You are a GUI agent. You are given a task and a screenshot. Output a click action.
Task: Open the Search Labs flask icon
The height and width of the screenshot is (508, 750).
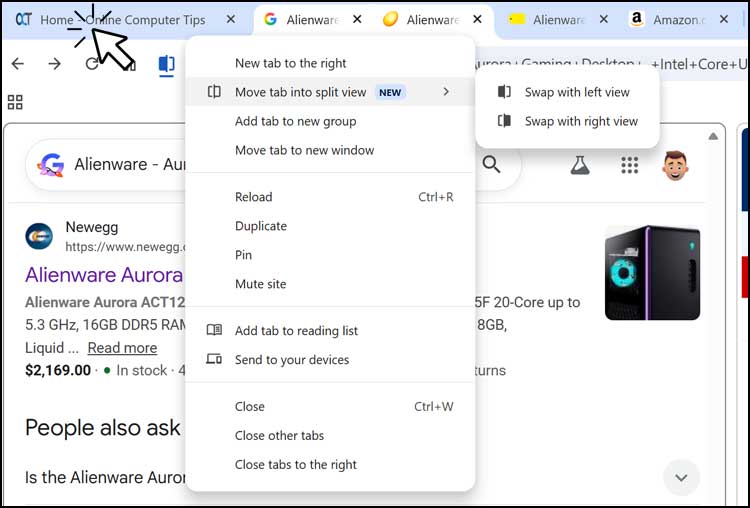click(x=580, y=165)
